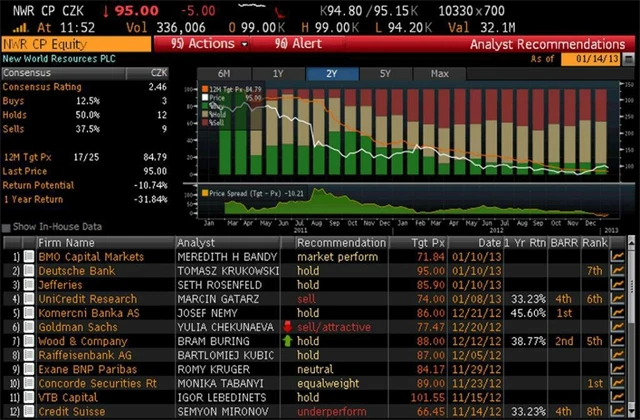Select the 5Y chart range tab
The height and width of the screenshot is (420, 640).
[x=386, y=74]
